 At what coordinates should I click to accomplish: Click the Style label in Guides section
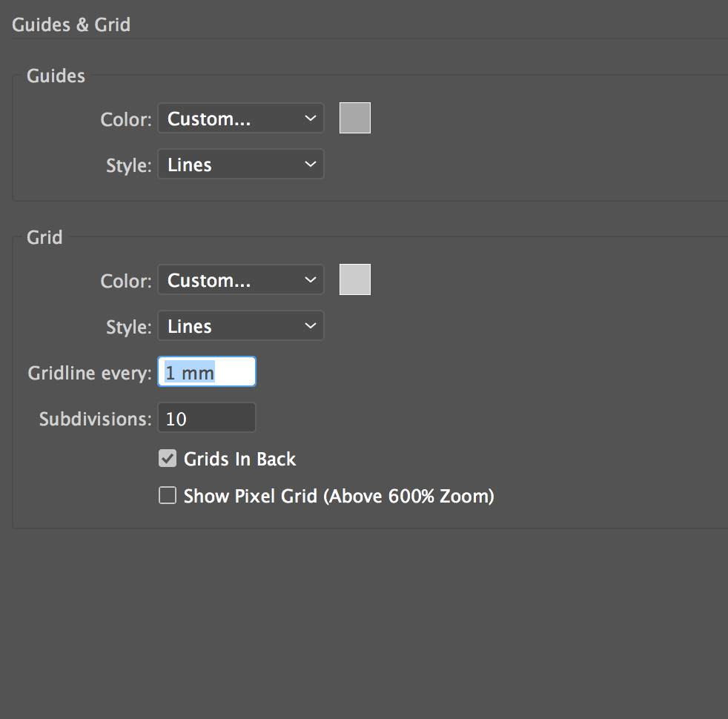pos(129,165)
